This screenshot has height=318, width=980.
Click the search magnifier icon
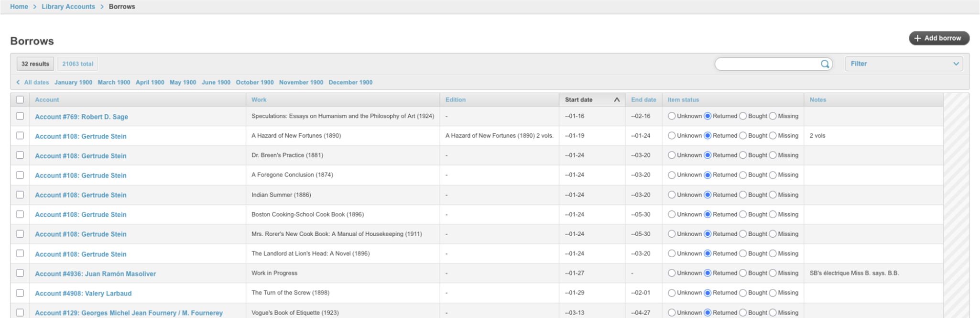tap(825, 64)
